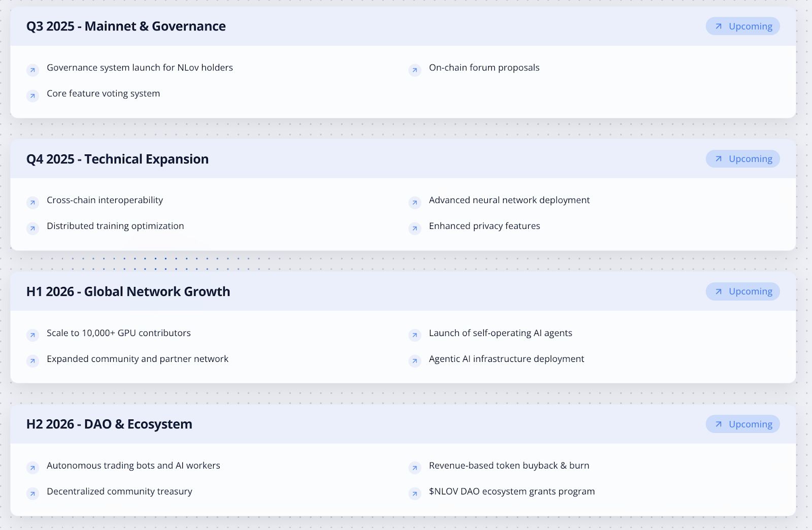The height and width of the screenshot is (530, 812).
Task: Click Launch of self-operating AI agents text
Action: tap(500, 333)
